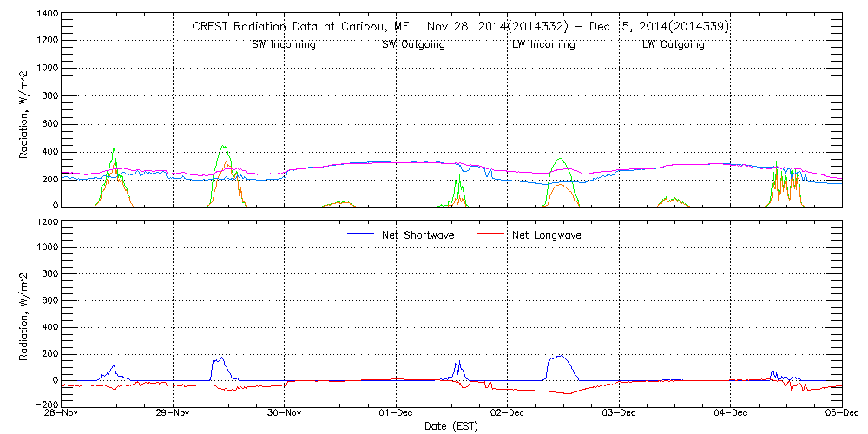Click the red Net Longwave legend line
Viewport: 868px width, 434px height.
(492, 234)
